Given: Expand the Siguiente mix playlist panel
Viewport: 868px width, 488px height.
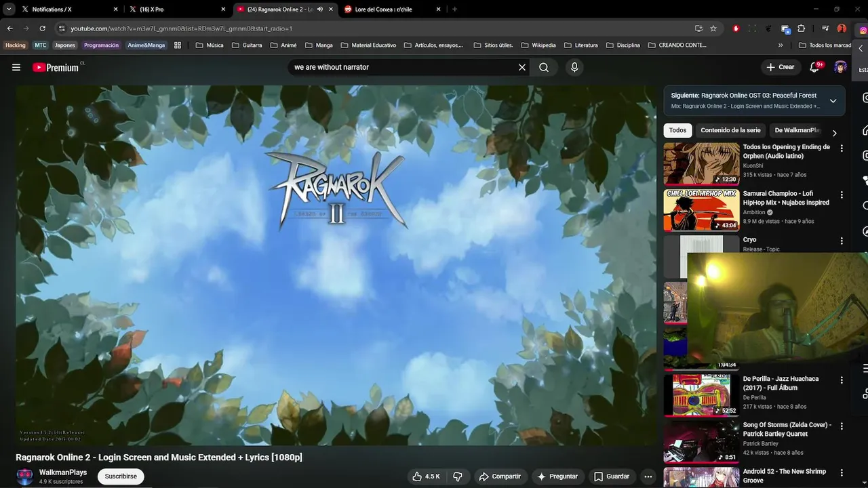Looking at the screenshot, I should [x=833, y=101].
